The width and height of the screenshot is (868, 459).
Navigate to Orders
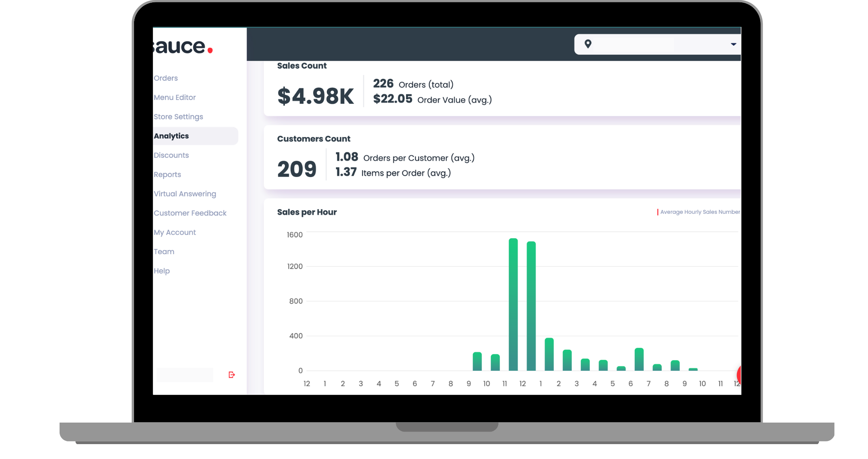(165, 78)
